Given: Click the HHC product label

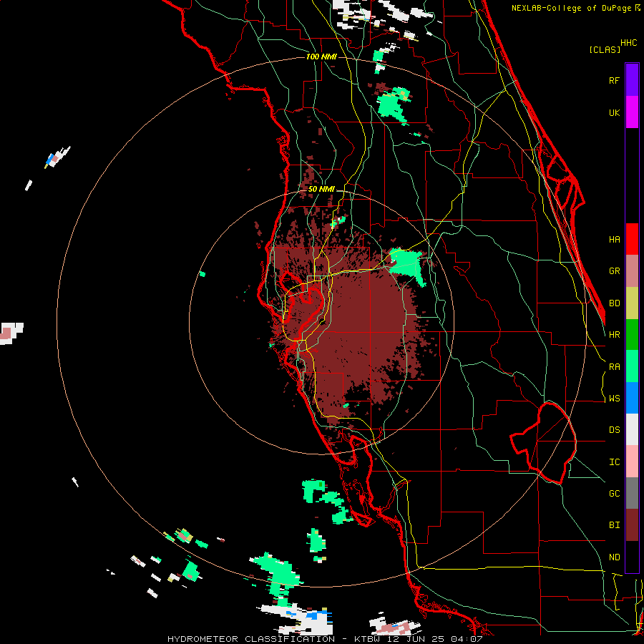Looking at the screenshot, I should pyautogui.click(x=629, y=43).
